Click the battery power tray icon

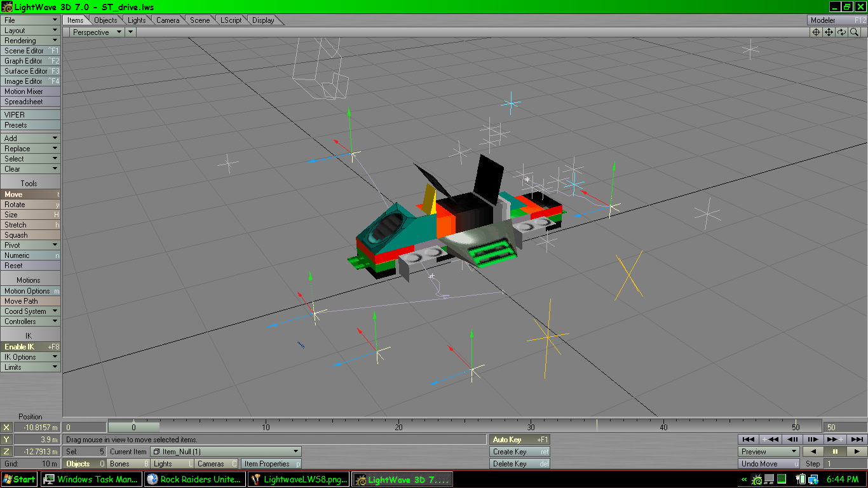point(801,479)
